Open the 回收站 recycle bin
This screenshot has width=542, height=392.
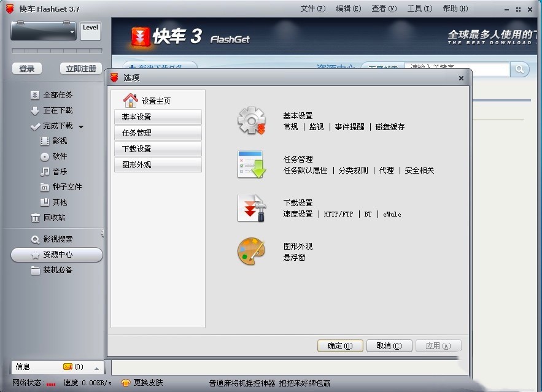(x=54, y=218)
